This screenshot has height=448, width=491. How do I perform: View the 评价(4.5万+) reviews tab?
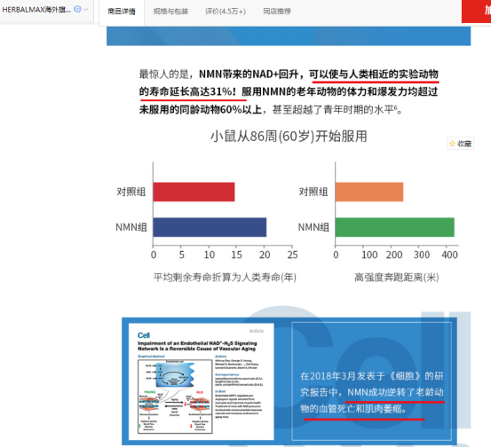click(226, 12)
